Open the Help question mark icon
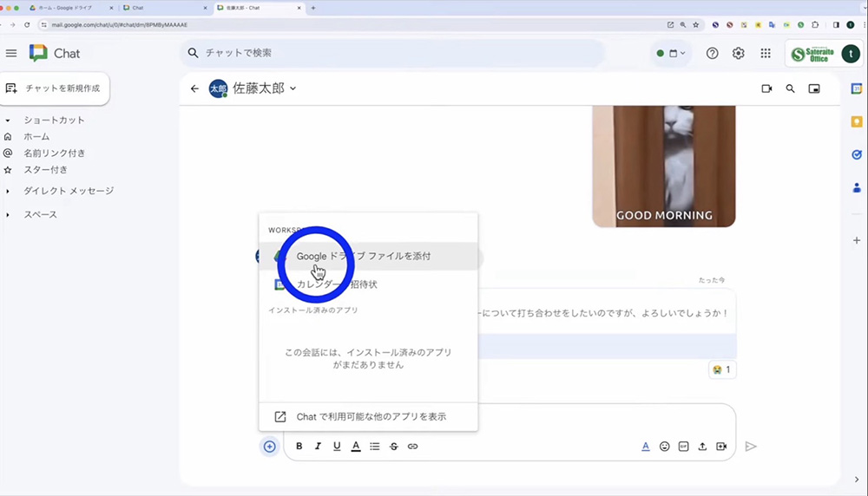868x496 pixels. pyautogui.click(x=712, y=54)
